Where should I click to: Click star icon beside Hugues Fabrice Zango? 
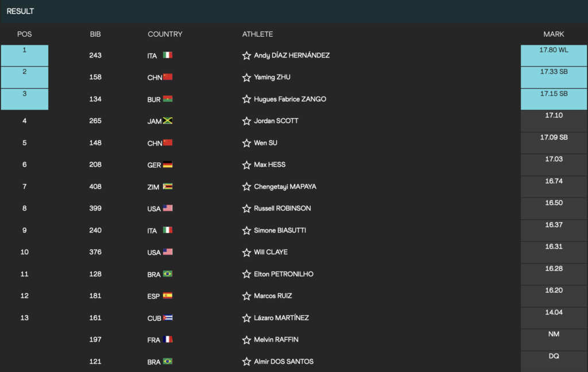click(x=247, y=99)
